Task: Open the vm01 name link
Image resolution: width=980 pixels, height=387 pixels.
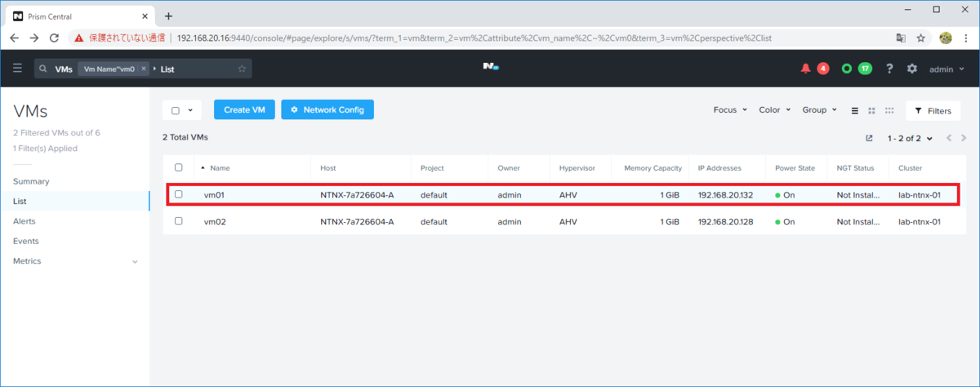Action: tap(214, 195)
